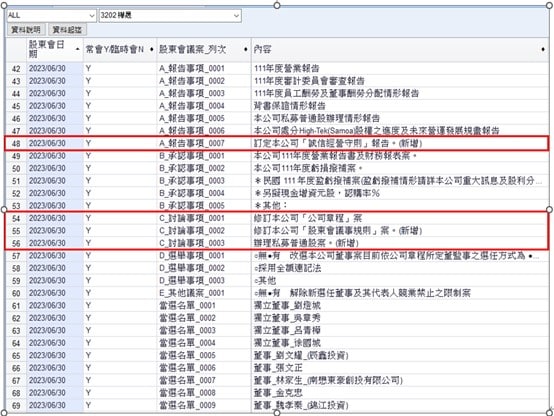Click cell 當選名單_0006
Screen dimensions: 554x416
(x=204, y=368)
